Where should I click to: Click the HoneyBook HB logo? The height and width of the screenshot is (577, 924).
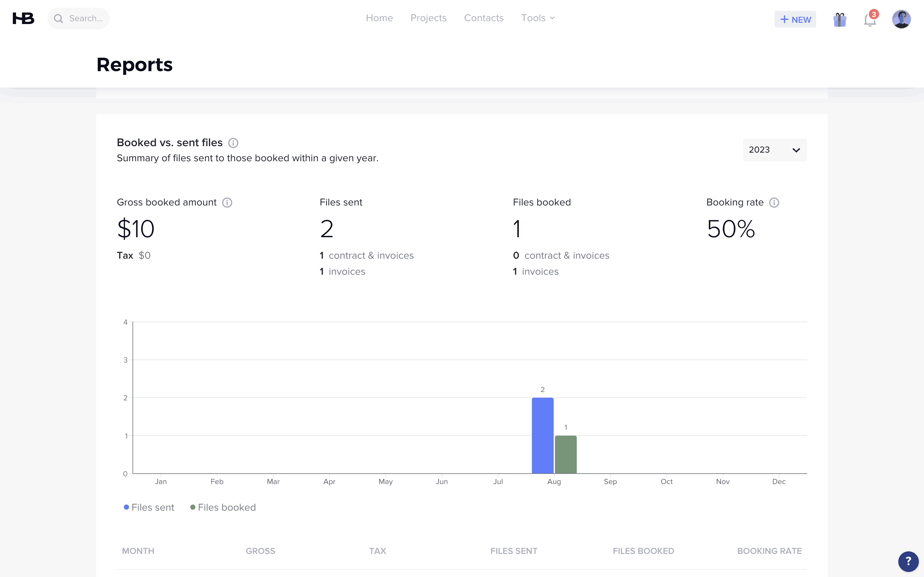click(23, 18)
